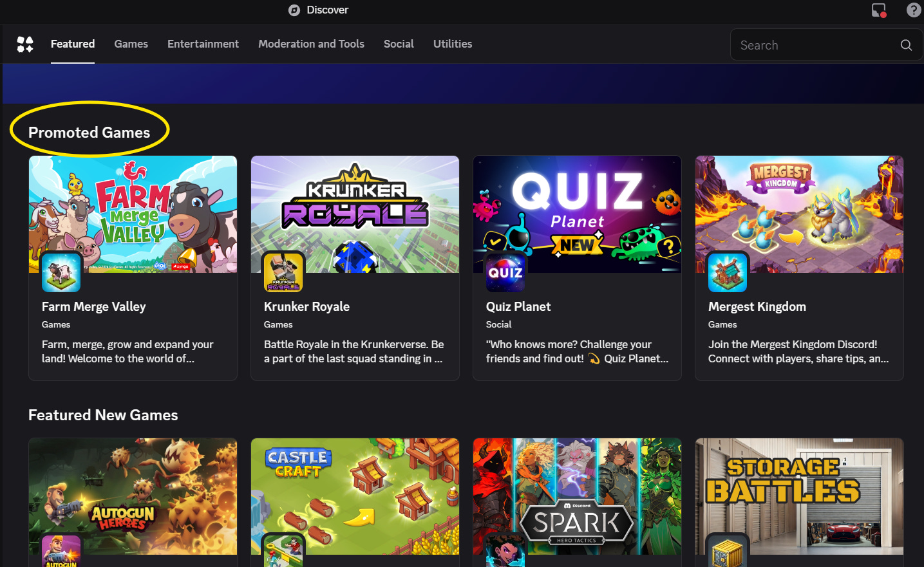The image size is (924, 567).
Task: Click the Social label under Quiz Planet
Action: (499, 325)
